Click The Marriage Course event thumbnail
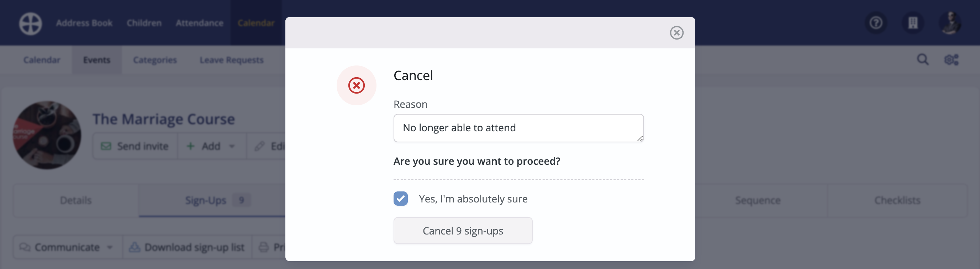 click(47, 135)
